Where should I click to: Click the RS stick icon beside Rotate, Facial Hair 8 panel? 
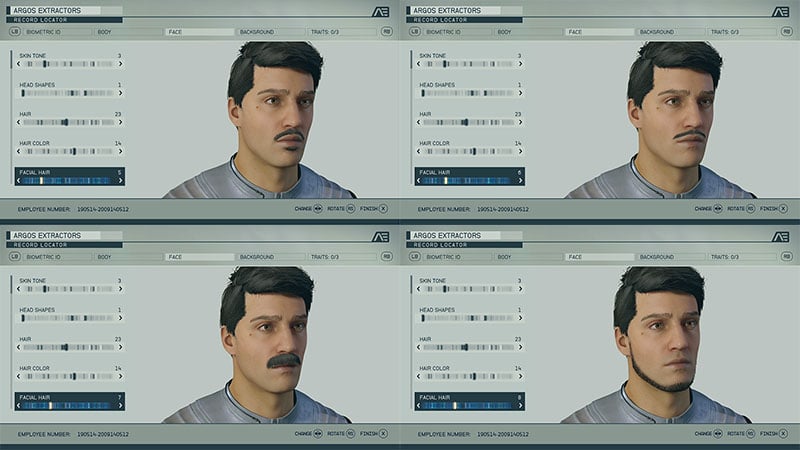coord(751,434)
